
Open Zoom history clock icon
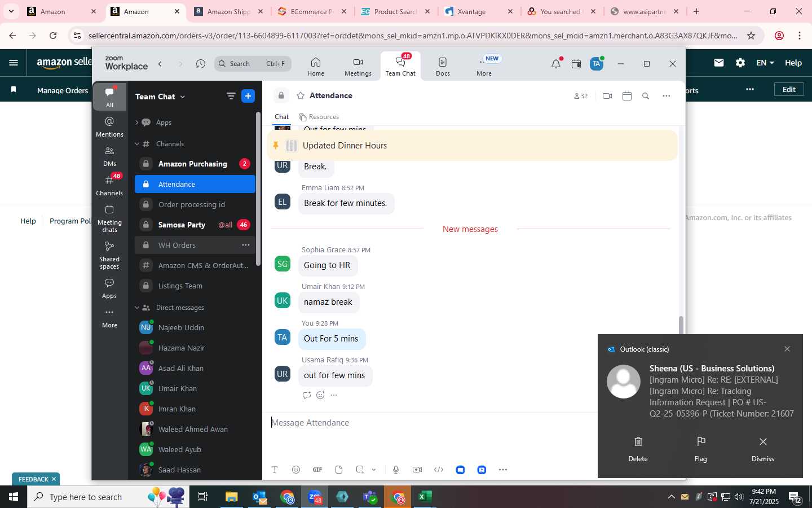200,64
